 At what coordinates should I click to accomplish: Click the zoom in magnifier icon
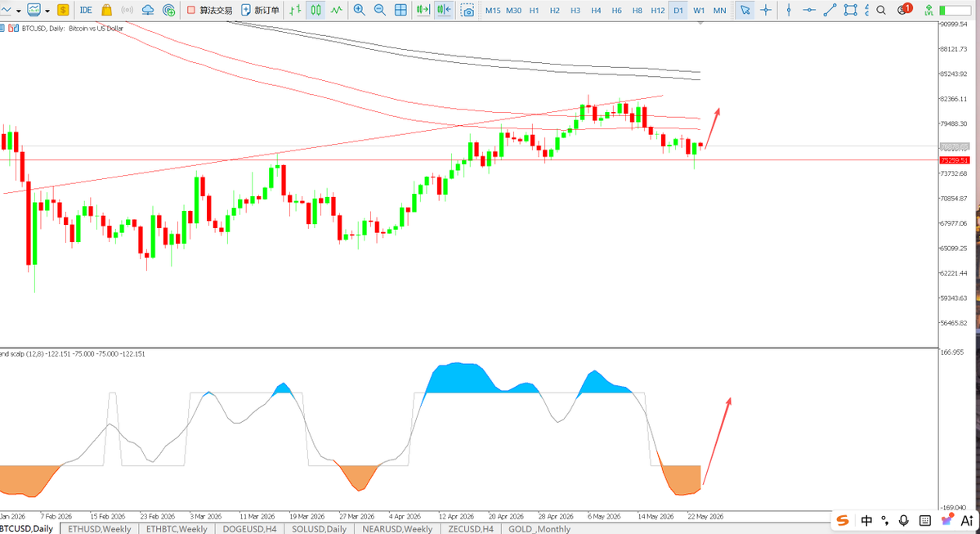coord(360,10)
